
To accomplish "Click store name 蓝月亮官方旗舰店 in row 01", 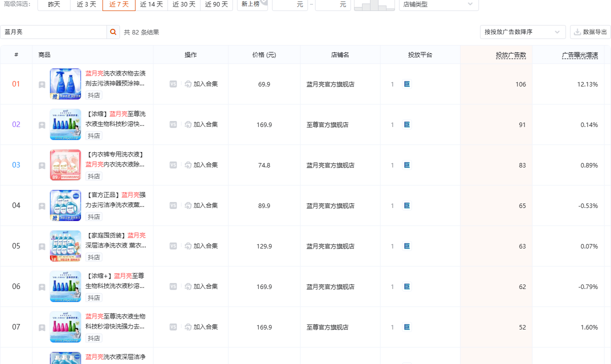I will pos(330,84).
